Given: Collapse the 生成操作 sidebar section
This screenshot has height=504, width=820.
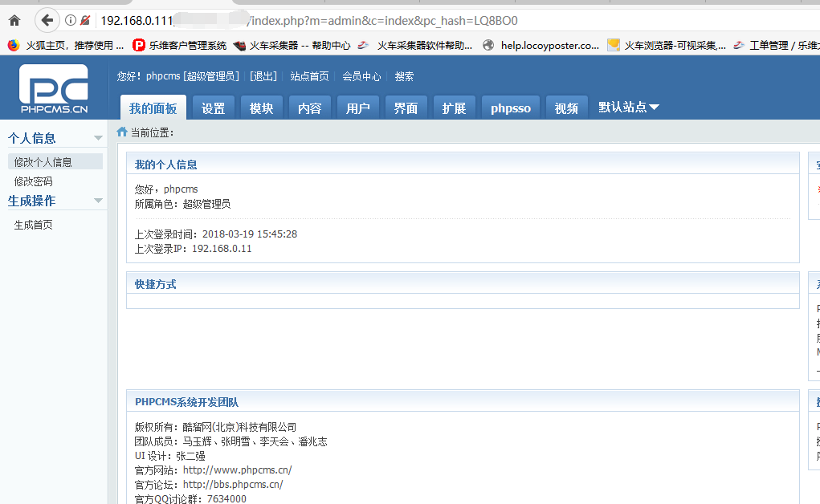Looking at the screenshot, I should [98, 201].
